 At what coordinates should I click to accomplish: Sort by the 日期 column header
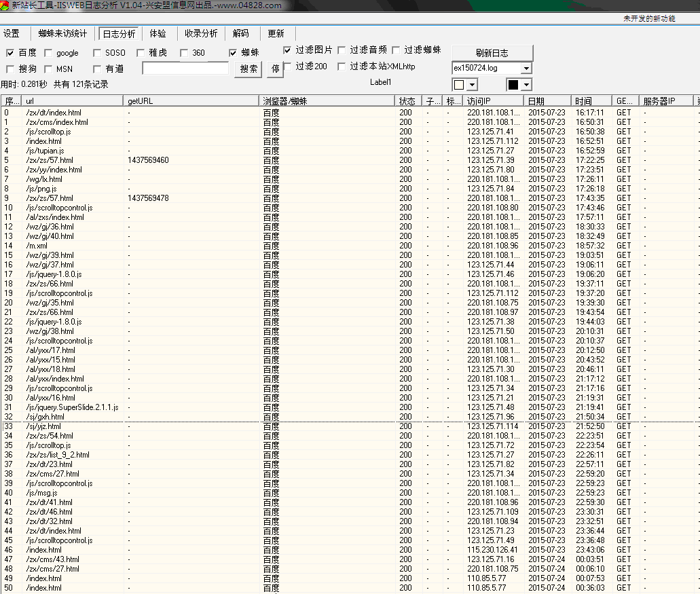click(548, 101)
